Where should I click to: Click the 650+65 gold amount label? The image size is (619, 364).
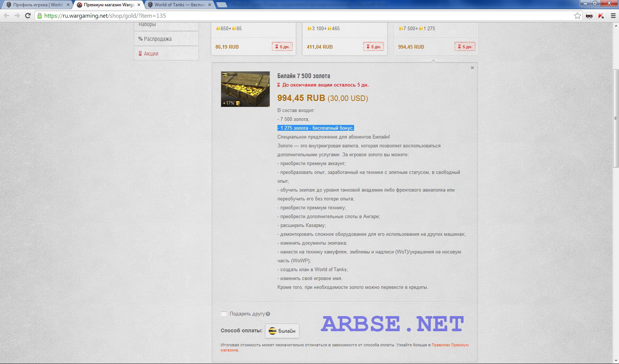(229, 28)
